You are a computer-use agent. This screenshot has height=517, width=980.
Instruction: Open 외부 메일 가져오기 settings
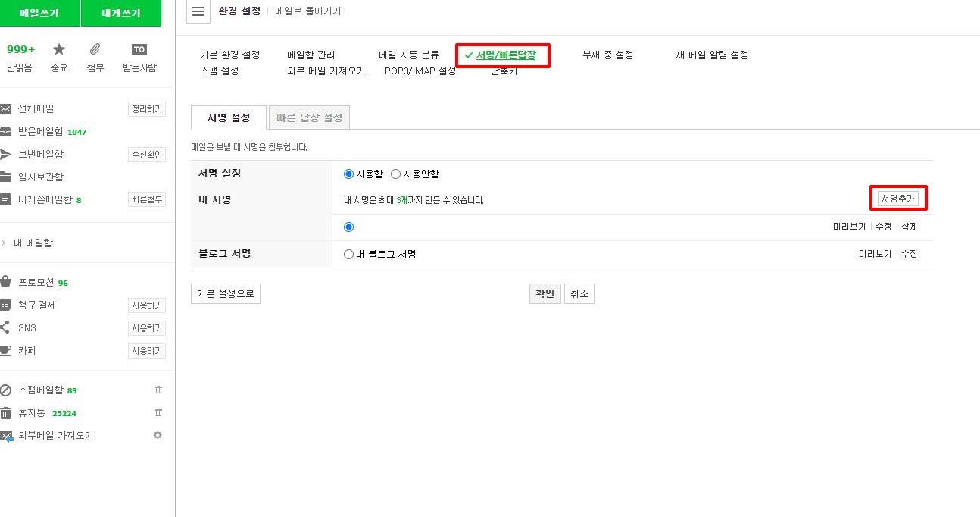(326, 70)
